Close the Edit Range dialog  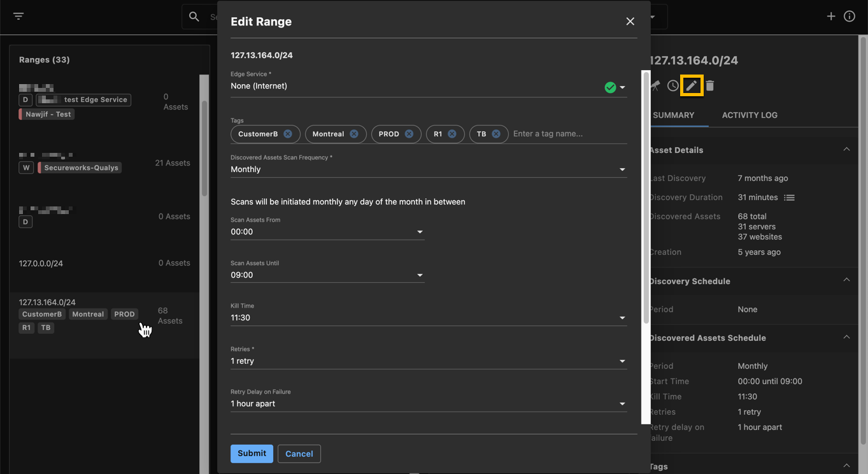click(x=630, y=22)
